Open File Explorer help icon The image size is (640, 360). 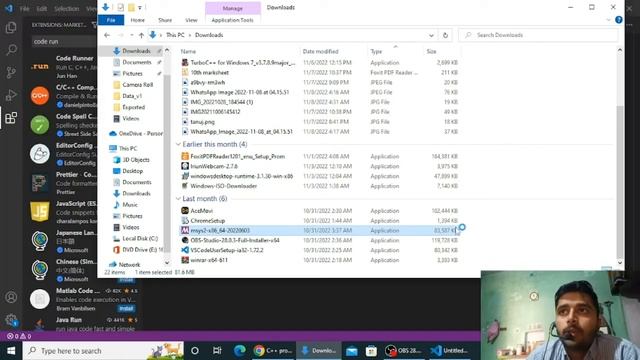pos(619,20)
